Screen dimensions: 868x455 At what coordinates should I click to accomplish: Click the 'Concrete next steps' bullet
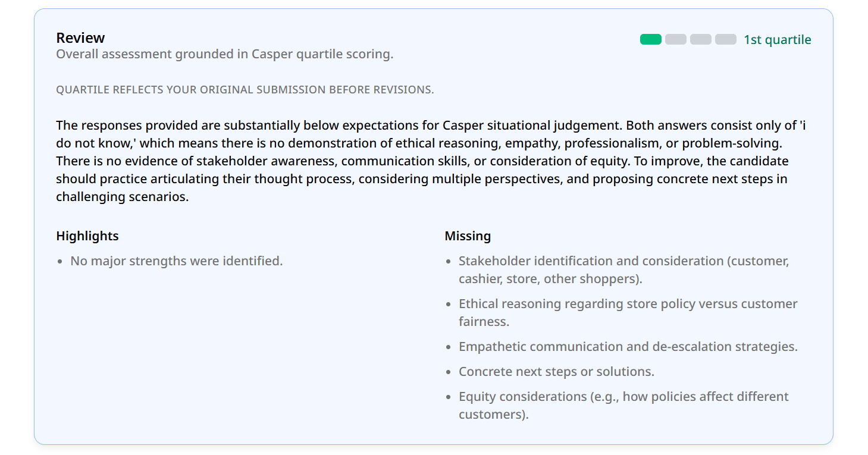click(556, 371)
